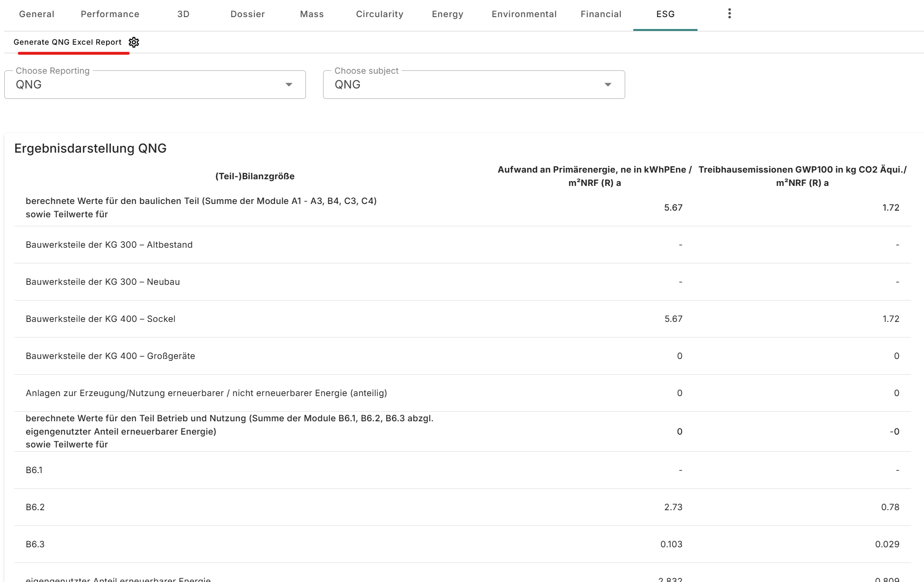The height and width of the screenshot is (582, 924).
Task: Click the Ergebnisdarstellung QNG heading
Action: [90, 148]
